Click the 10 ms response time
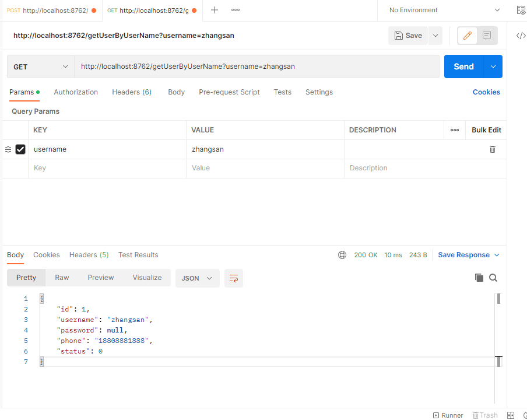The width and height of the screenshot is (527, 420). pos(394,256)
